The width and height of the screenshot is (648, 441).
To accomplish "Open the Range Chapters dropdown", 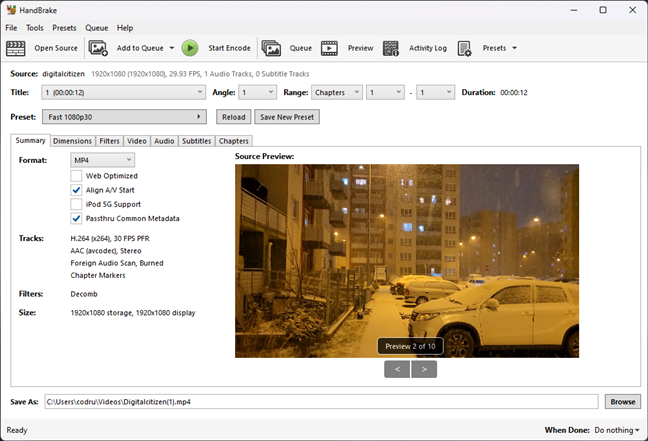I will 337,92.
